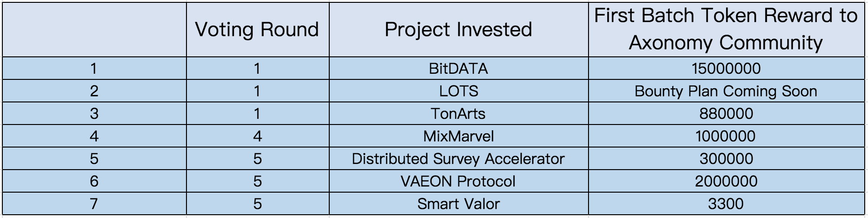Click the VAEON Protocol cell

pos(458,181)
